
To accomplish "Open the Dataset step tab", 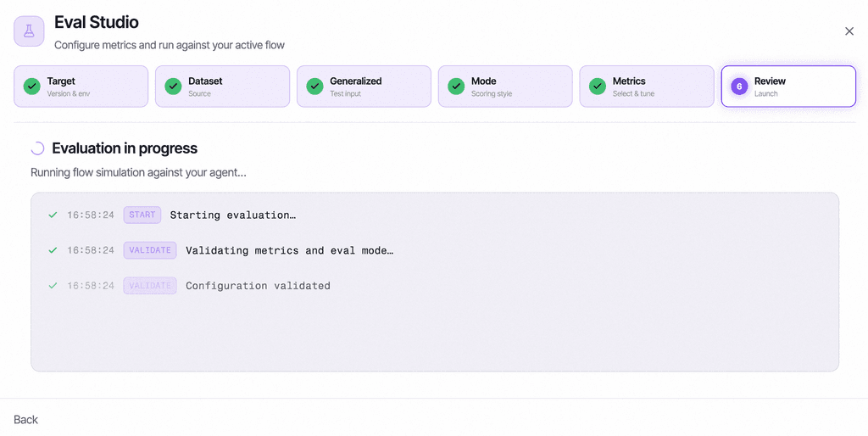I will click(x=223, y=87).
